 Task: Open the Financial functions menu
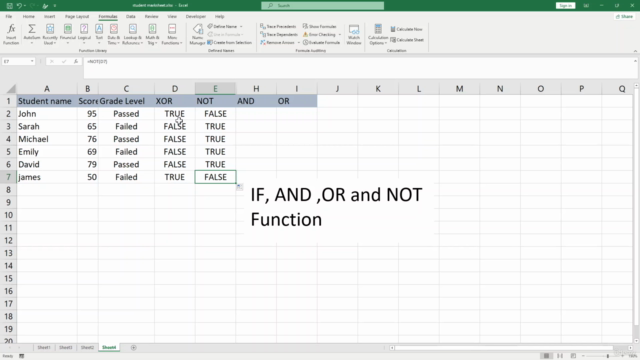[68, 34]
